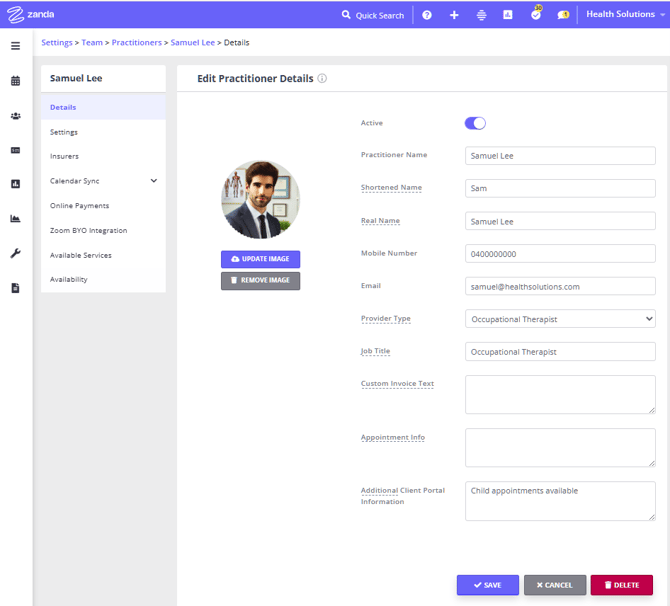Click the help question mark icon

click(427, 15)
